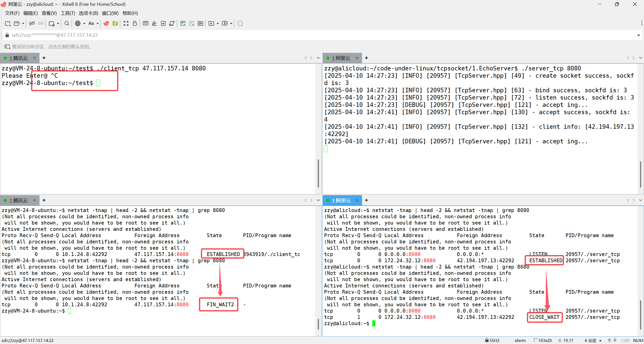Click the start script run icon
This screenshot has width=644, height=344.
tap(183, 23)
